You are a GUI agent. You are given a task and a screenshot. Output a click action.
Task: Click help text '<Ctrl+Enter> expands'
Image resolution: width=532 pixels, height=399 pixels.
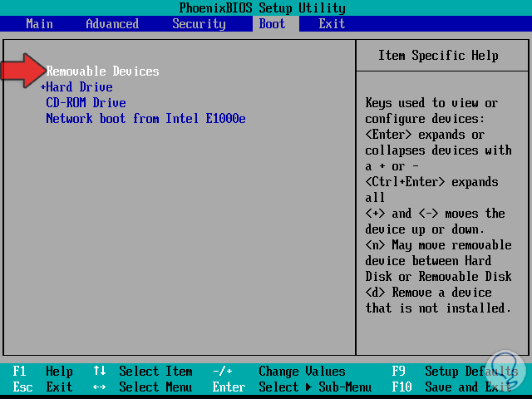(x=431, y=182)
